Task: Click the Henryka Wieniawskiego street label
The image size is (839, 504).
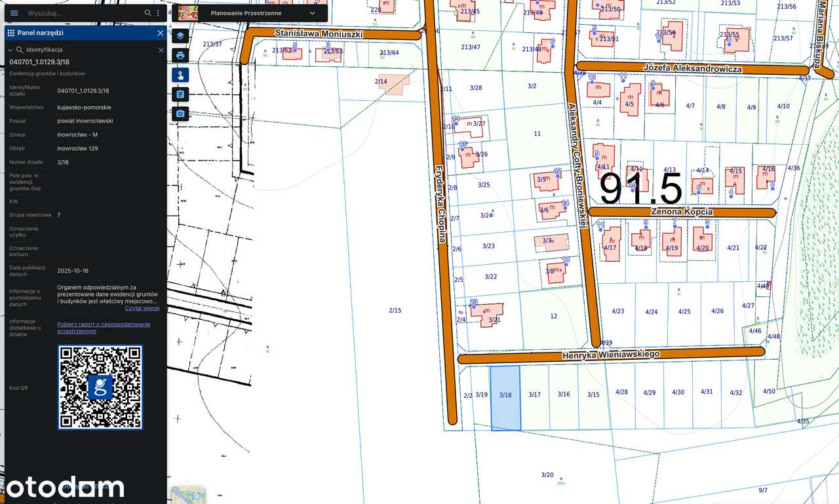Action: 611,355
